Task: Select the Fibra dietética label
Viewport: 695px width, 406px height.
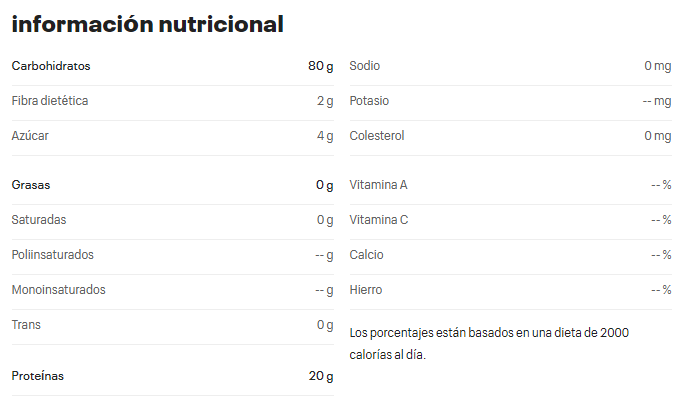Action: pyautogui.click(x=50, y=101)
